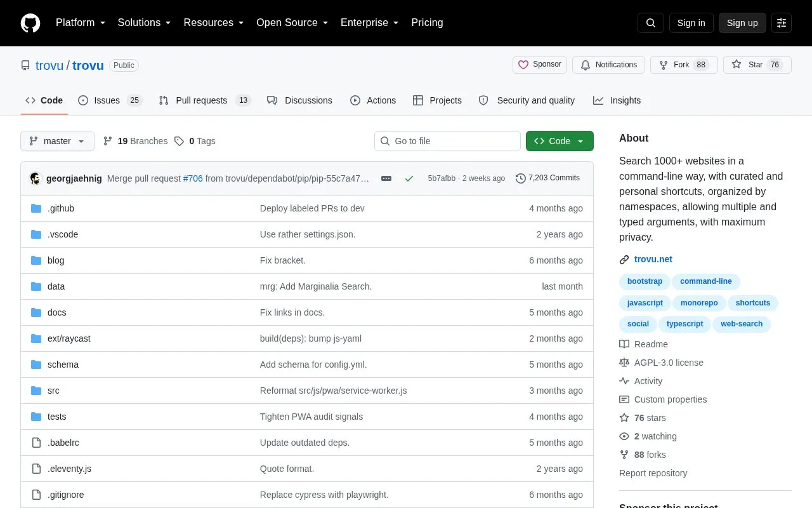The height and width of the screenshot is (508, 812).
Task: View the green check status icon
Action: (x=409, y=178)
